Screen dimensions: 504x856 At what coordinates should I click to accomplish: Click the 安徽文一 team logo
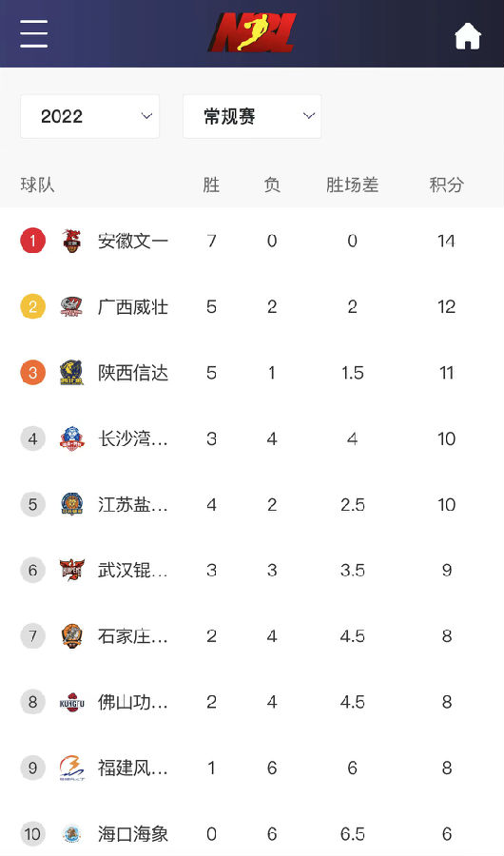pyautogui.click(x=72, y=241)
